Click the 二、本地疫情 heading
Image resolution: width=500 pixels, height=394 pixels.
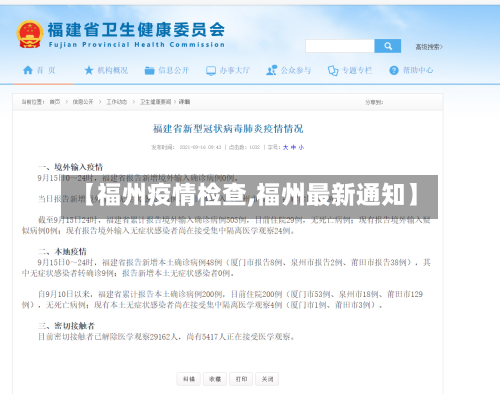[62, 252]
